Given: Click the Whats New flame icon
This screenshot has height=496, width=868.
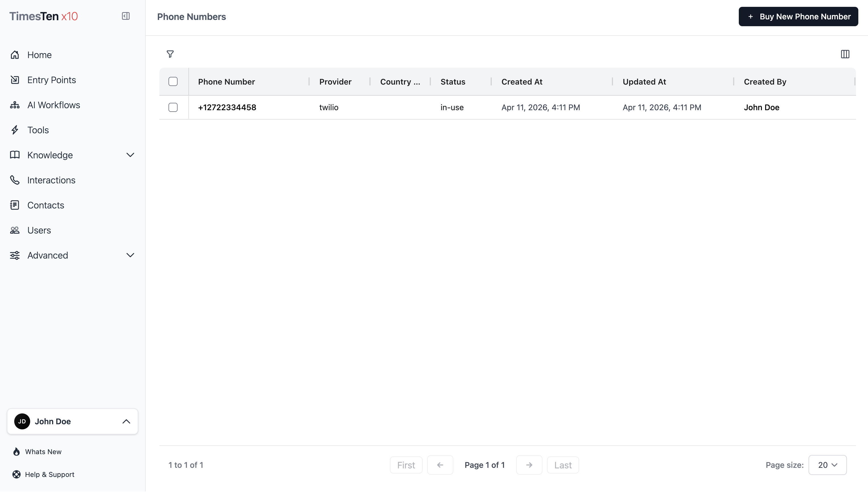Looking at the screenshot, I should pyautogui.click(x=16, y=452).
